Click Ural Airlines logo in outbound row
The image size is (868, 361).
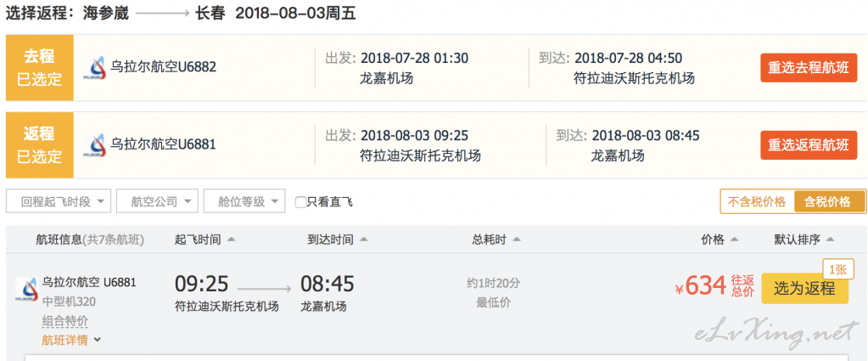point(95,68)
